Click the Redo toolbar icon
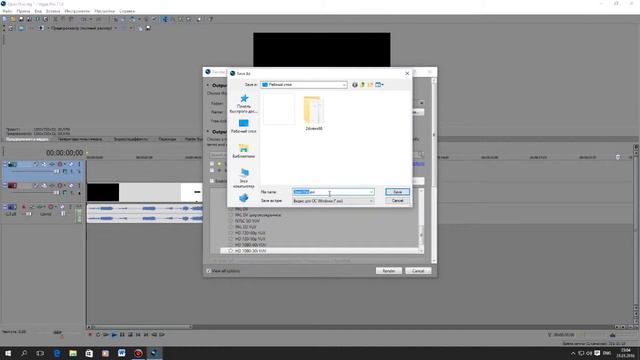This screenshot has height=360, width=640. pos(98,19)
